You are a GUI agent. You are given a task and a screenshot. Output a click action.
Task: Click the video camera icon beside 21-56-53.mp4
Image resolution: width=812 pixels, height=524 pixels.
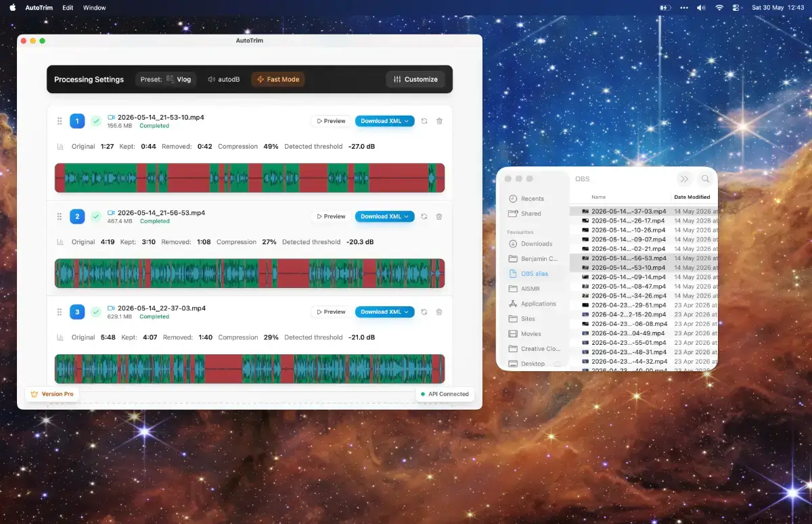112,212
